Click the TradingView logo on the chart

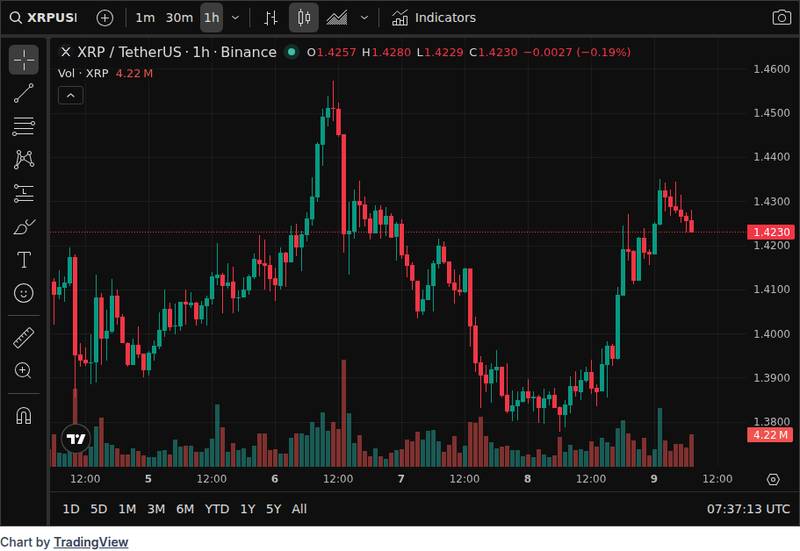pyautogui.click(x=76, y=439)
